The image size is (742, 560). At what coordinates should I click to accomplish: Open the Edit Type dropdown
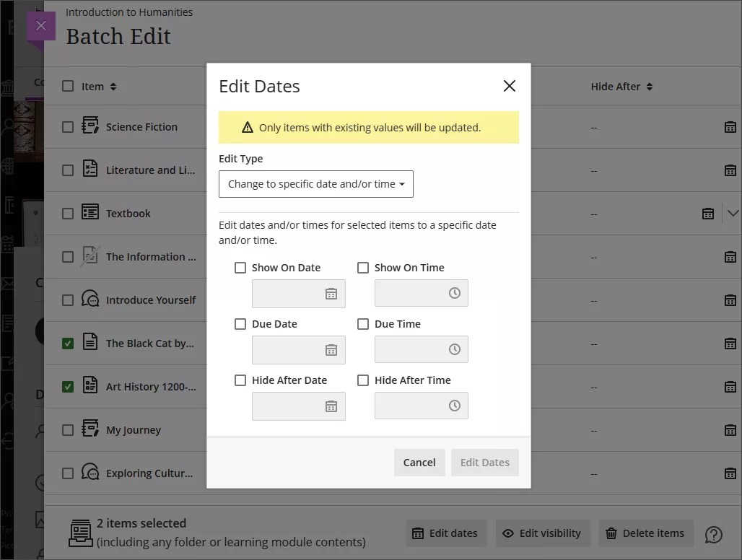[x=316, y=184]
